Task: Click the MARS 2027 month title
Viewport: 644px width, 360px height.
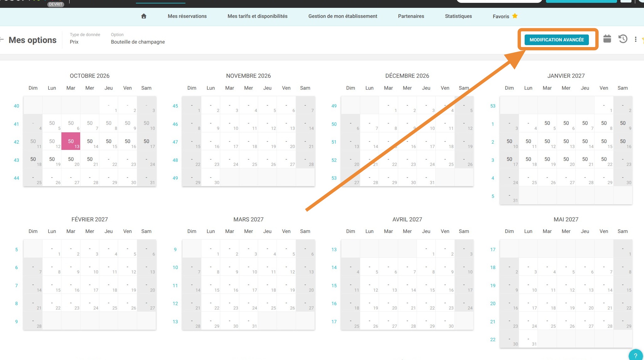Action: (248, 220)
